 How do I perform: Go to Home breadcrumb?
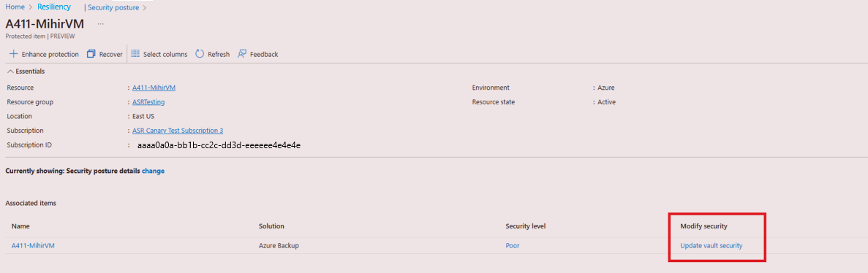[15, 7]
